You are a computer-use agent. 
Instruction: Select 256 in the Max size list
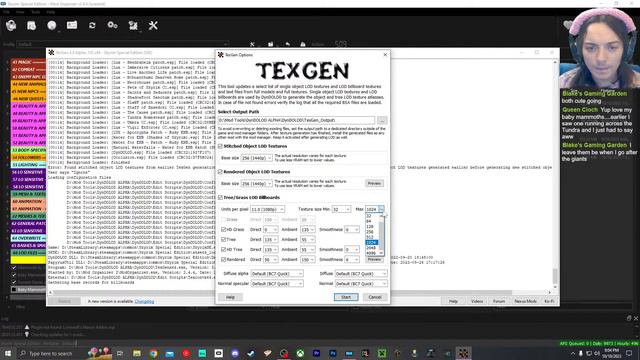coord(371,232)
